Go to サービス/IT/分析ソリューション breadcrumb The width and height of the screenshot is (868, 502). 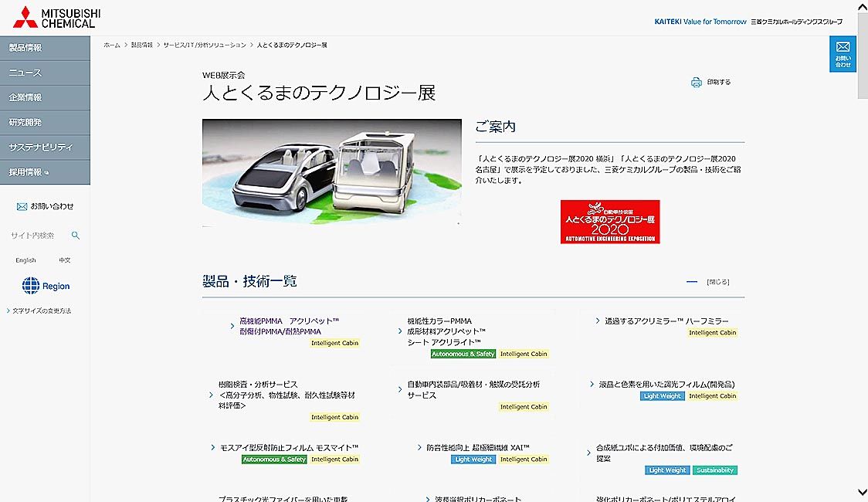tap(205, 46)
